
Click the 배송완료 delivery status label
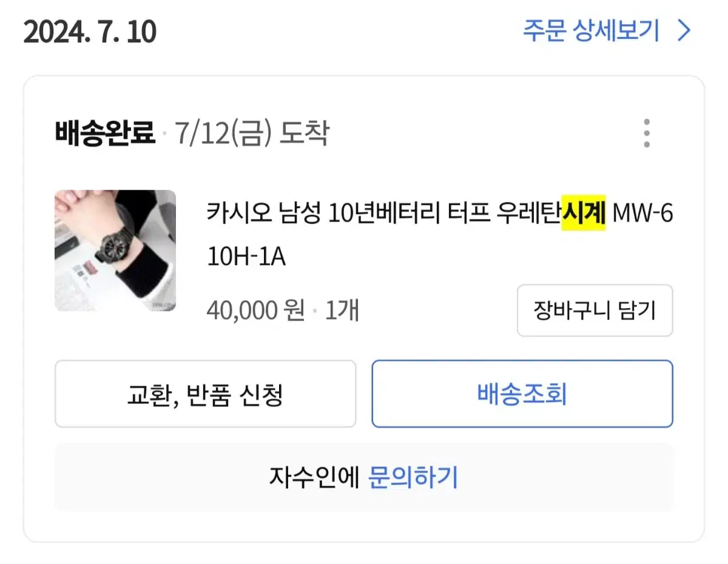105,133
